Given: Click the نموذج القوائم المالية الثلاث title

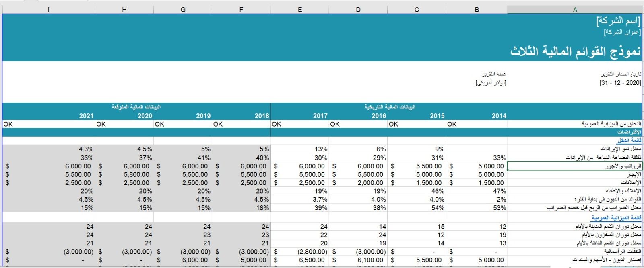Looking at the screenshot, I should (575, 51).
